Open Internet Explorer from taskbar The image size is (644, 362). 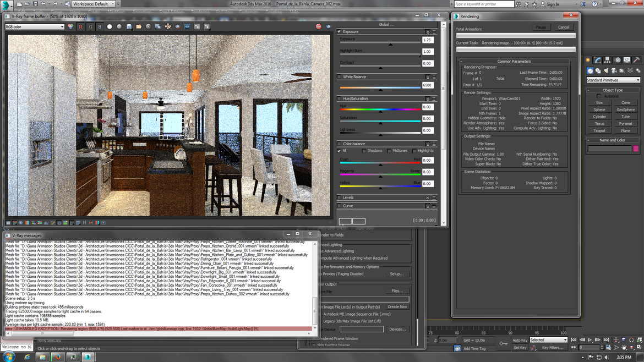coord(27,357)
